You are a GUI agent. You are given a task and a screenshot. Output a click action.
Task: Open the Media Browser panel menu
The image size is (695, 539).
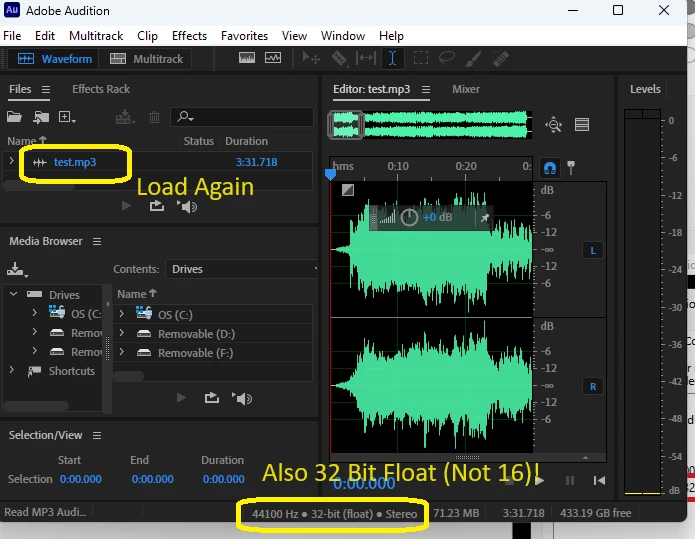[x=97, y=241]
